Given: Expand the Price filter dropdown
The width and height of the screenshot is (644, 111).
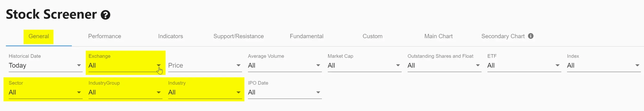Looking at the screenshot, I should 205,66.
